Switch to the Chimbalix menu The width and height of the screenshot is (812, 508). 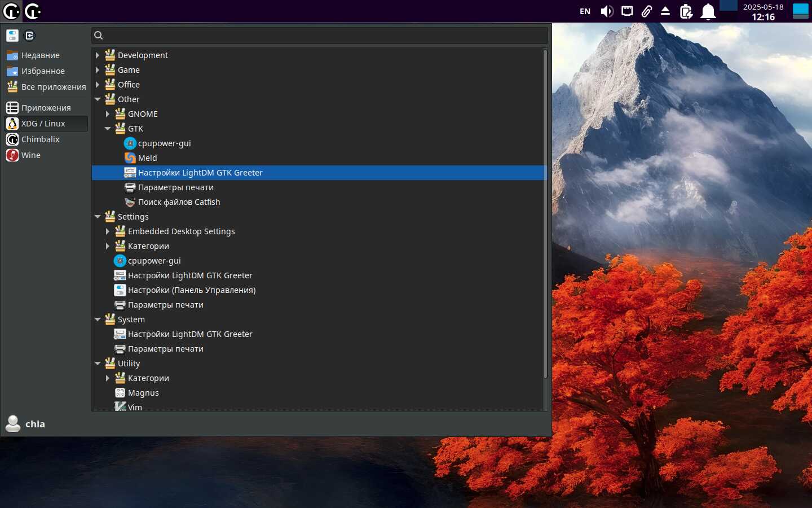click(45, 139)
